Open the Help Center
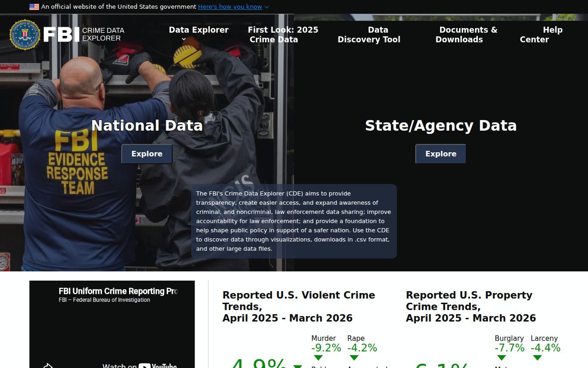Viewport: 588px width, 368px height. click(541, 34)
